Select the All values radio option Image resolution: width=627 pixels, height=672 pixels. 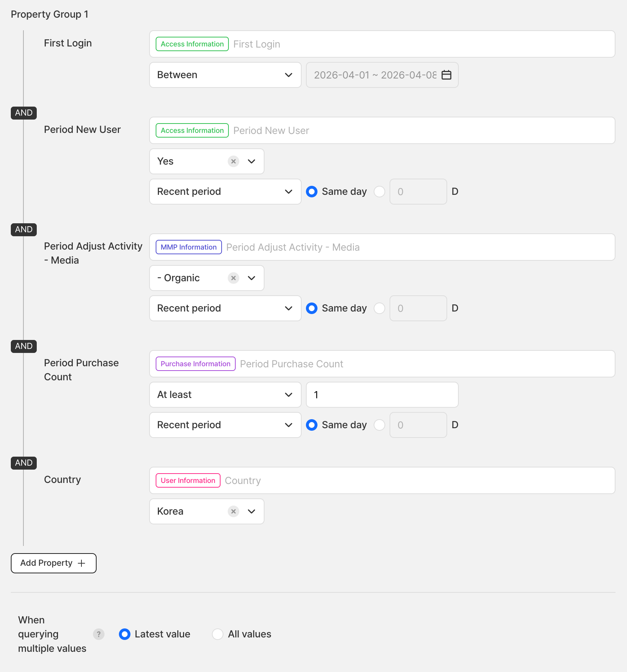218,634
